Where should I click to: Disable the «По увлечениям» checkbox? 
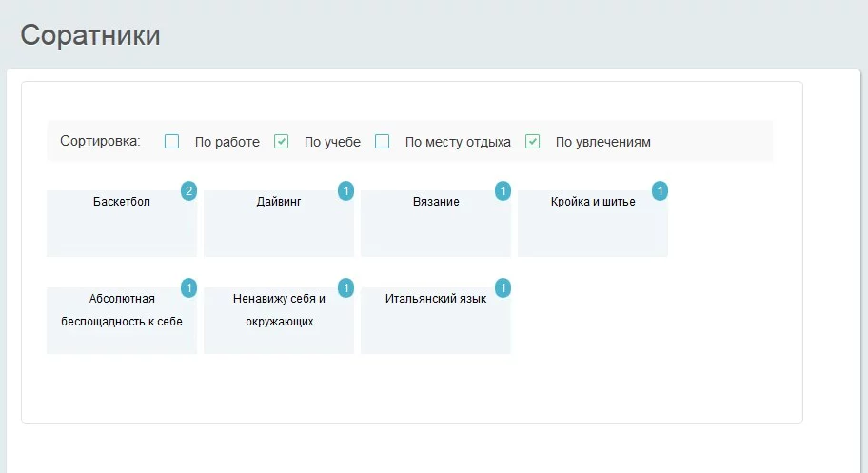(x=533, y=142)
